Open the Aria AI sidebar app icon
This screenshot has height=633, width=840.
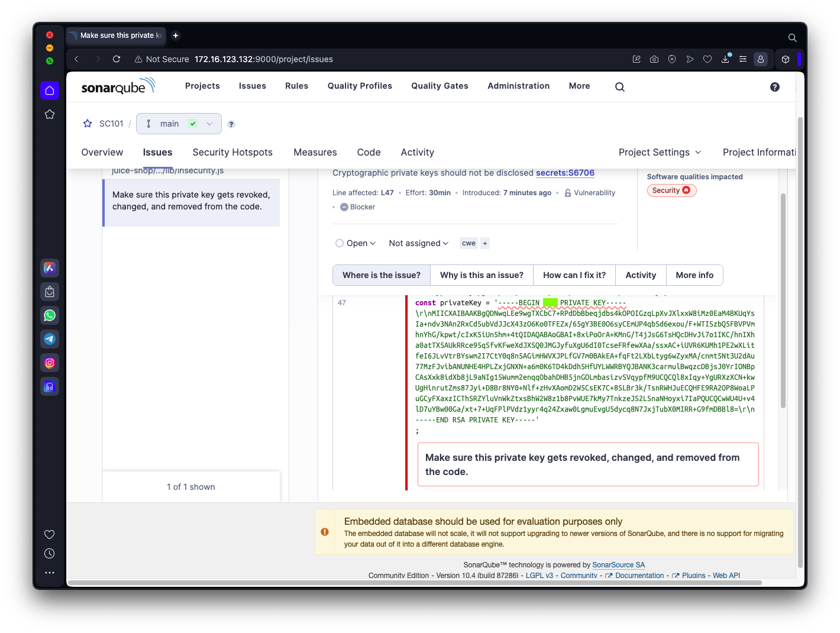click(x=50, y=268)
